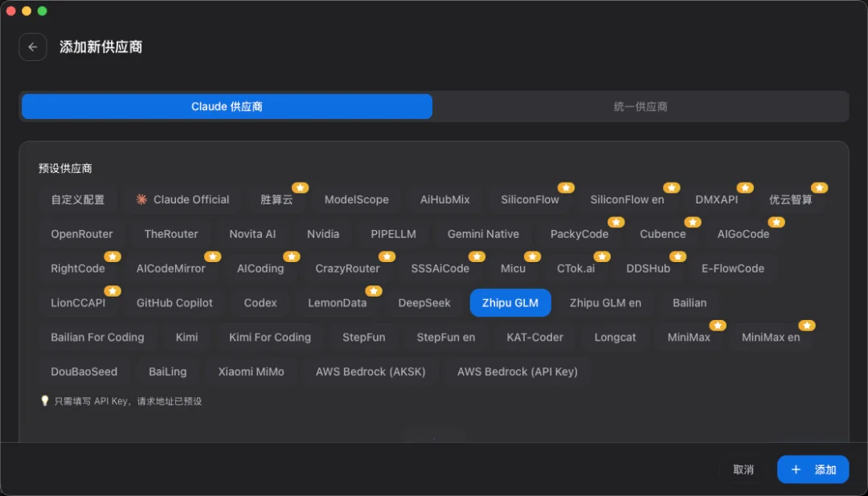Click the Claude Official flame icon
Image resolution: width=868 pixels, height=496 pixels.
(141, 199)
